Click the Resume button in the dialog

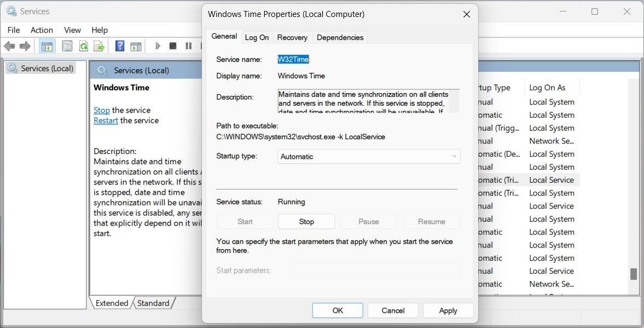432,222
